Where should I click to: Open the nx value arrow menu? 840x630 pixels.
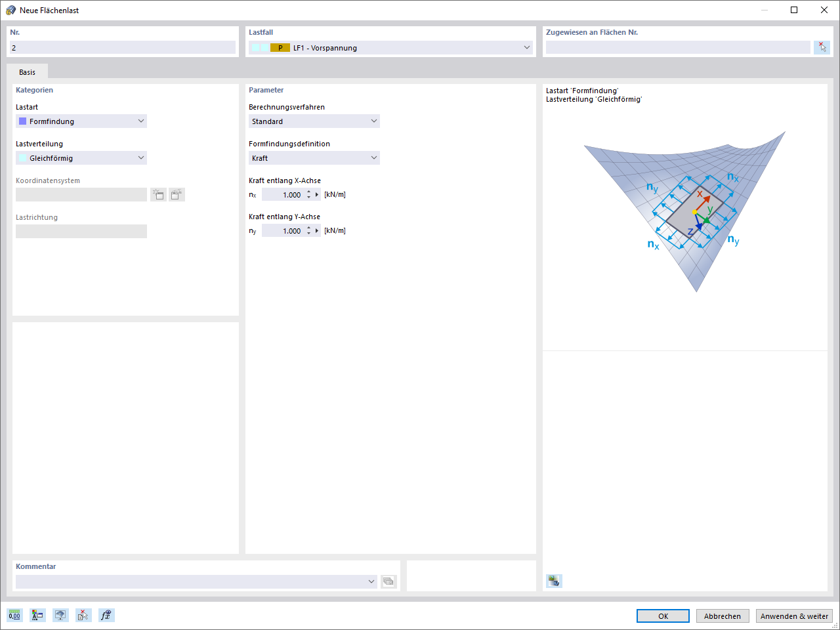[317, 194]
